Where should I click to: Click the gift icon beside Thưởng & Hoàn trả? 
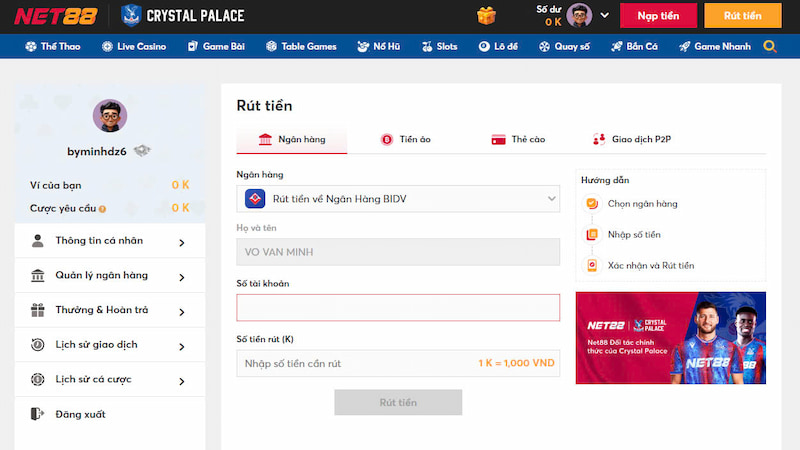pyautogui.click(x=37, y=310)
